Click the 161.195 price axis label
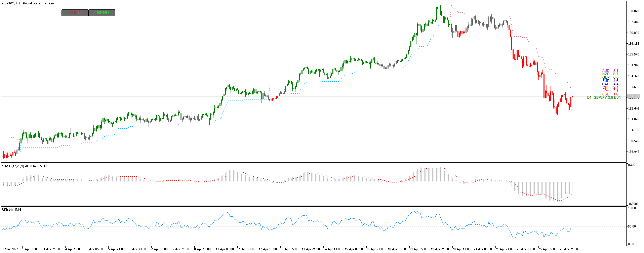Screen dimensions: 644x253 coord(634,130)
